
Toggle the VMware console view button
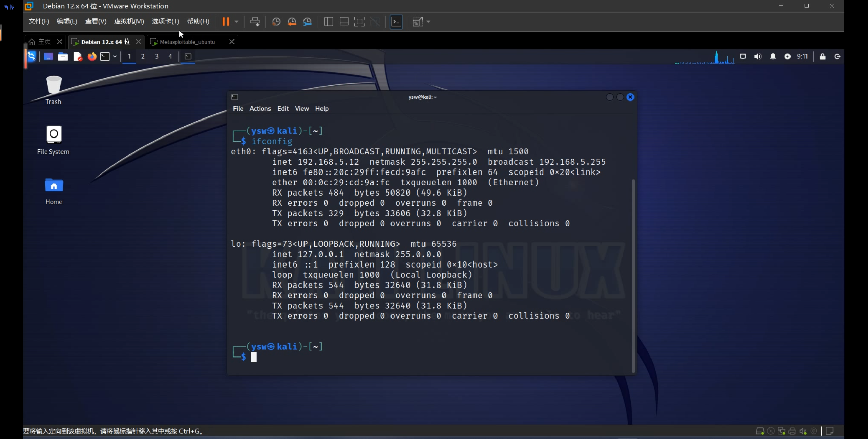click(x=396, y=22)
